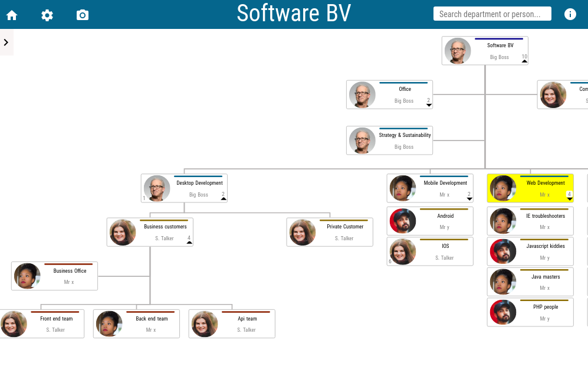Select the highlighted Web Development name

(x=546, y=183)
